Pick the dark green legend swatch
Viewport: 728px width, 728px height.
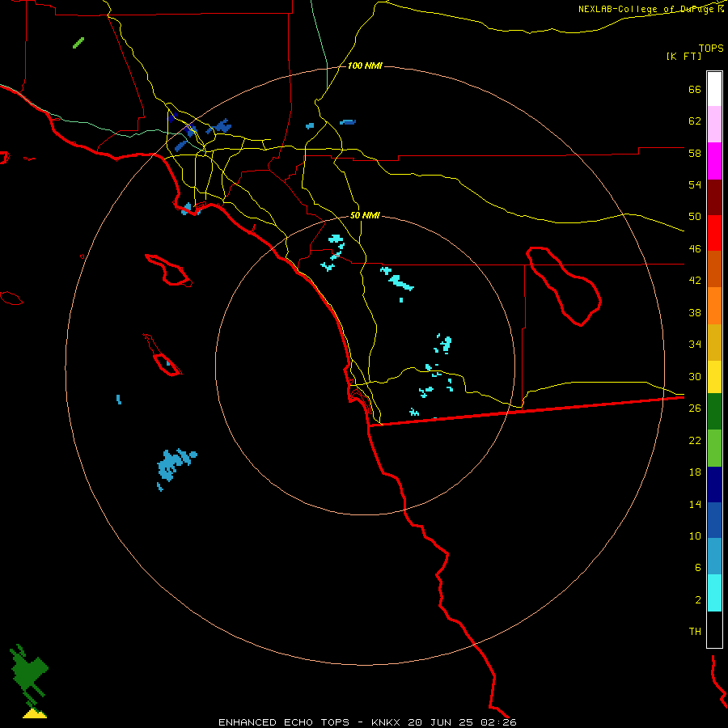click(x=714, y=412)
